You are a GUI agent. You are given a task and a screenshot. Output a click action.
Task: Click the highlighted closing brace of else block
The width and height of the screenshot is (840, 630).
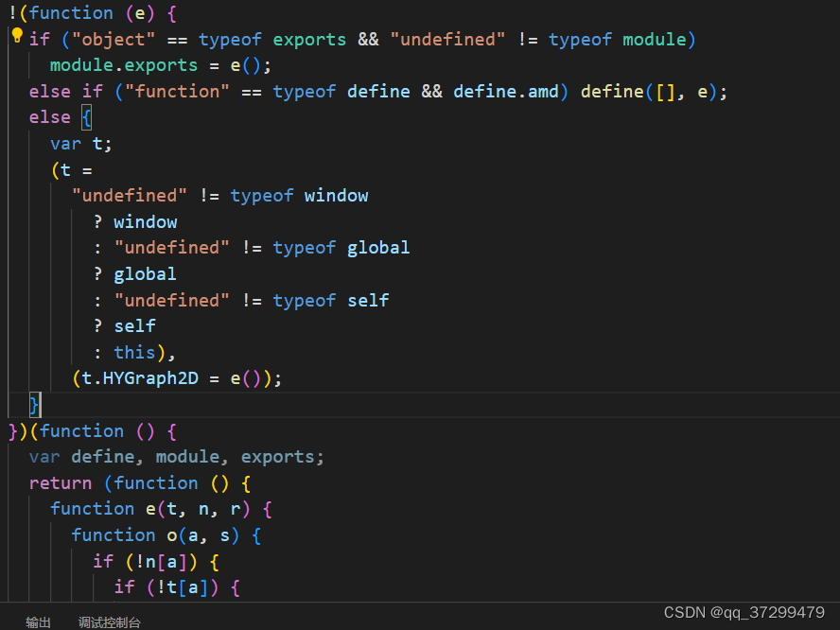(x=34, y=405)
